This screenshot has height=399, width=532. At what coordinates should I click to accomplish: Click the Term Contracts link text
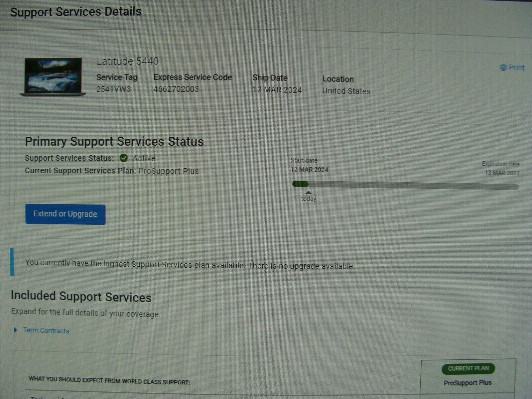tap(46, 331)
